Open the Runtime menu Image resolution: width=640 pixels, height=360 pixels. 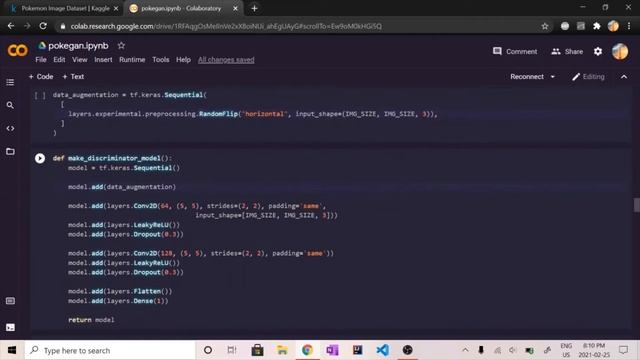pos(132,60)
